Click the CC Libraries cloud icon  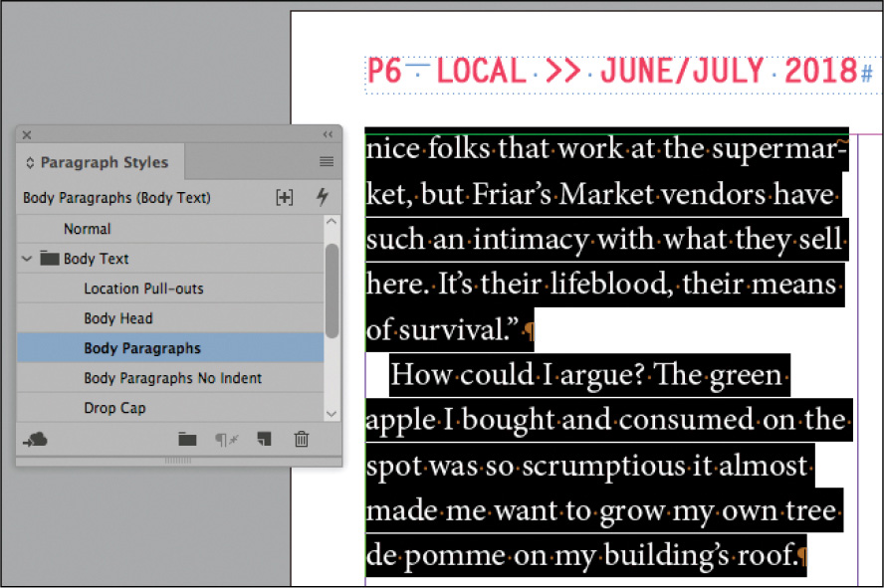[x=36, y=440]
